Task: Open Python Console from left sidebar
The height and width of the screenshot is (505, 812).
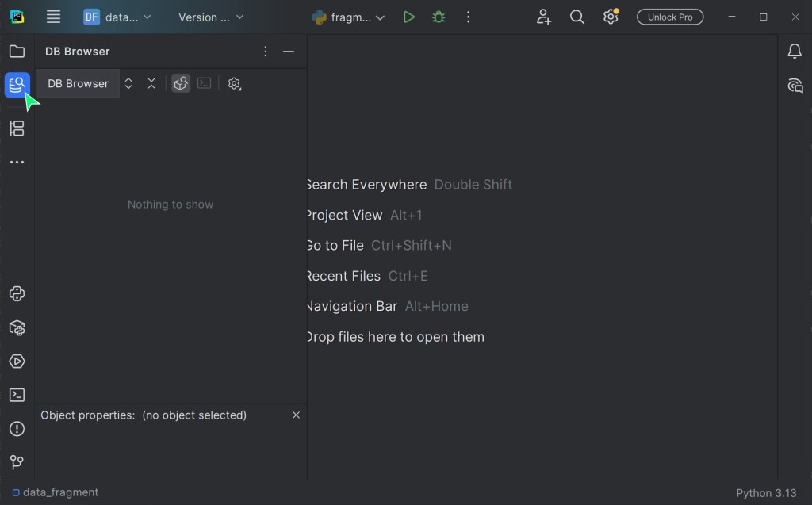Action: [17, 294]
